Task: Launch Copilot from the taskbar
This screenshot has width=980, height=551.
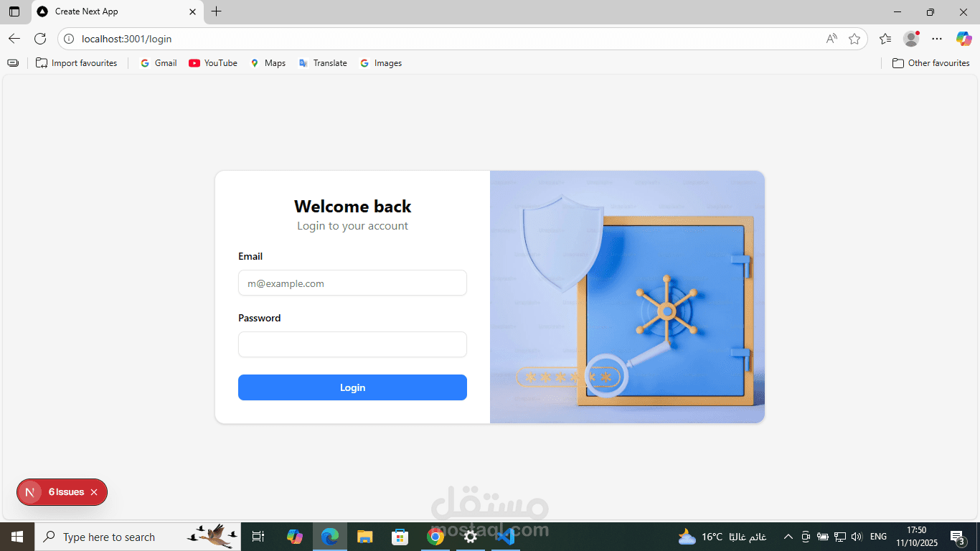Action: point(295,537)
